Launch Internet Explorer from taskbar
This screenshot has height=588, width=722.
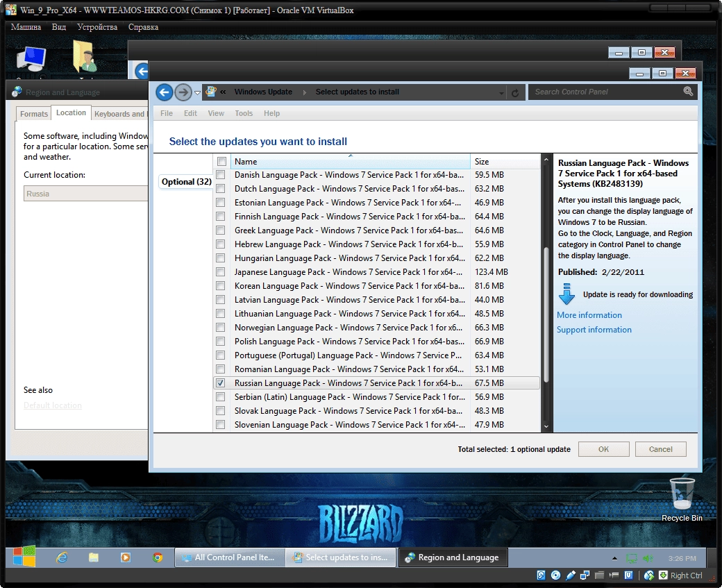pos(62,557)
